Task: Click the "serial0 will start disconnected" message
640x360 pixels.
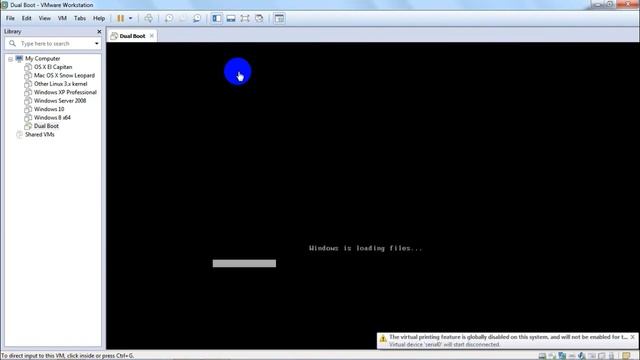Action: point(444,344)
